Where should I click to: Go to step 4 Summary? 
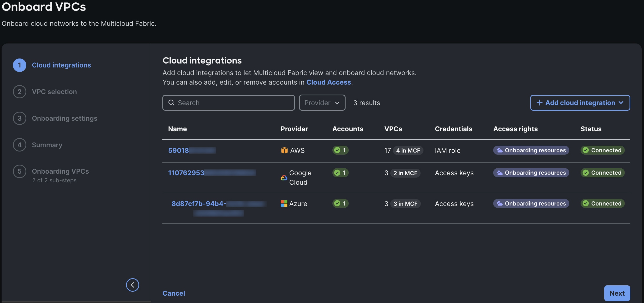click(x=38, y=145)
